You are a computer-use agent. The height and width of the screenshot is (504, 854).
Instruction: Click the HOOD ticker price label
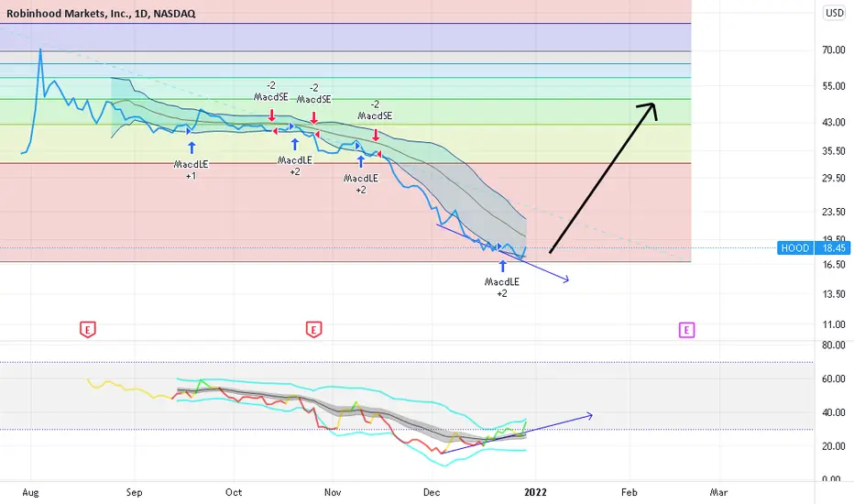[794, 248]
